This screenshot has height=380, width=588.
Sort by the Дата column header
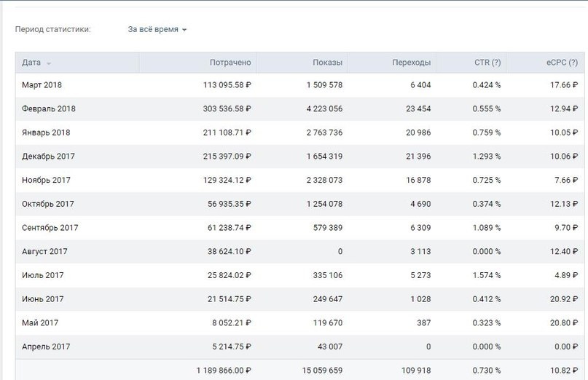point(31,63)
